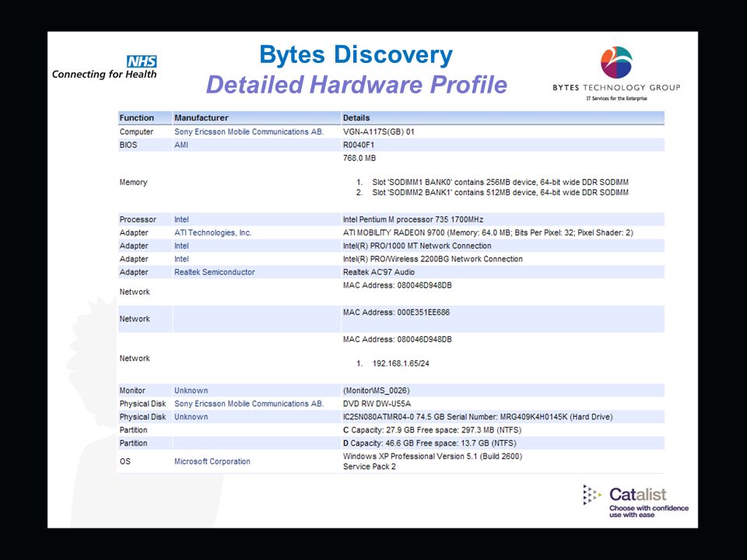Select 'Intel(R) PRO/Wireless 2200BG Network Connection' text

click(x=433, y=259)
